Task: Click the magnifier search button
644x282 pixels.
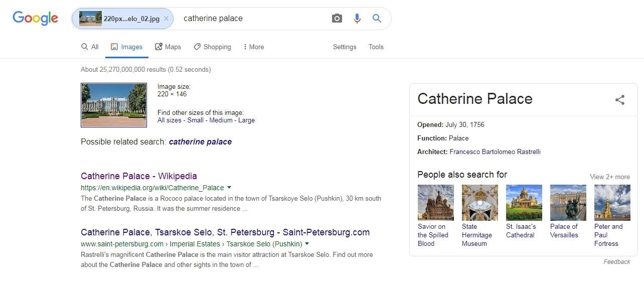Action: pos(377,19)
